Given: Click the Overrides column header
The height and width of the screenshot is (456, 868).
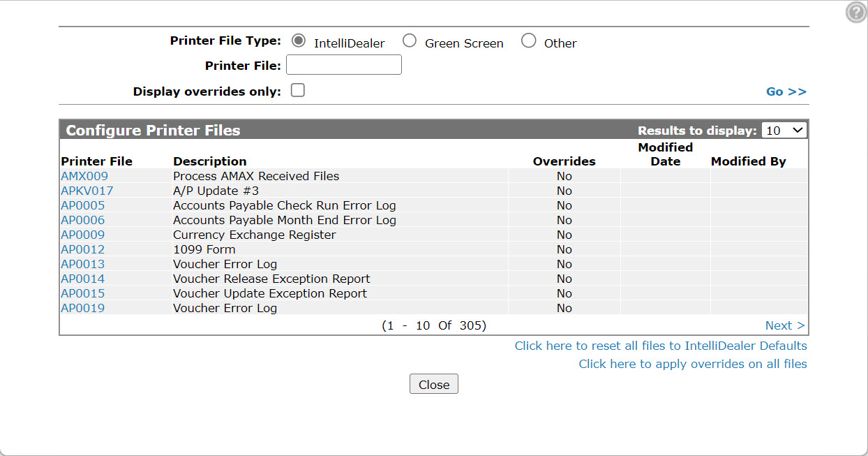Looking at the screenshot, I should [564, 161].
